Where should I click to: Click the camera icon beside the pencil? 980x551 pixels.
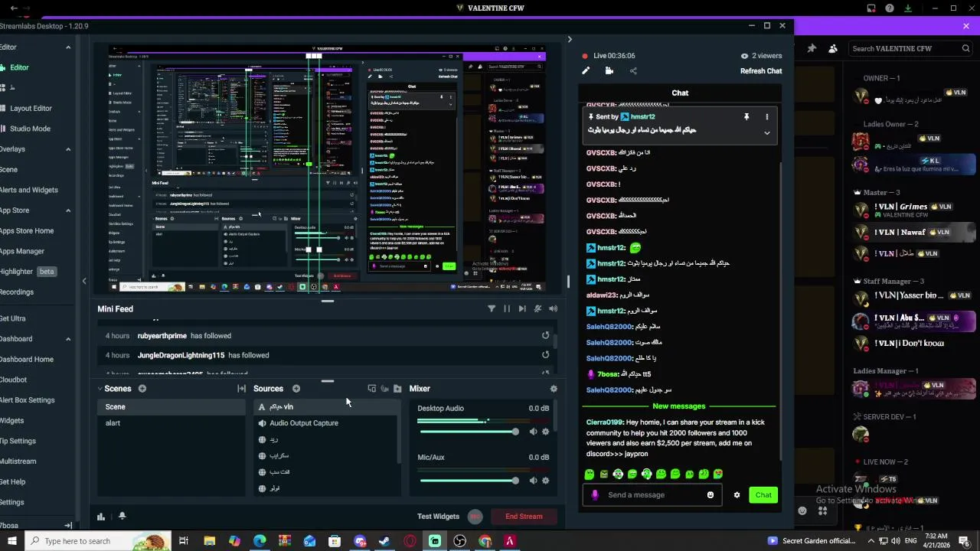click(x=609, y=70)
